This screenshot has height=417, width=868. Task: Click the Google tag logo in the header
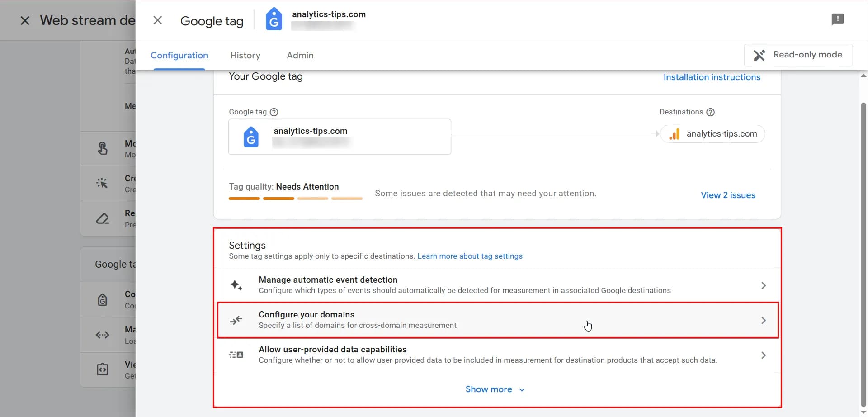coord(274,19)
